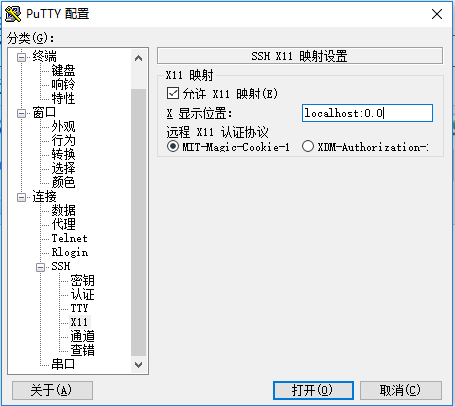Open 特性 settings category

pos(63,98)
